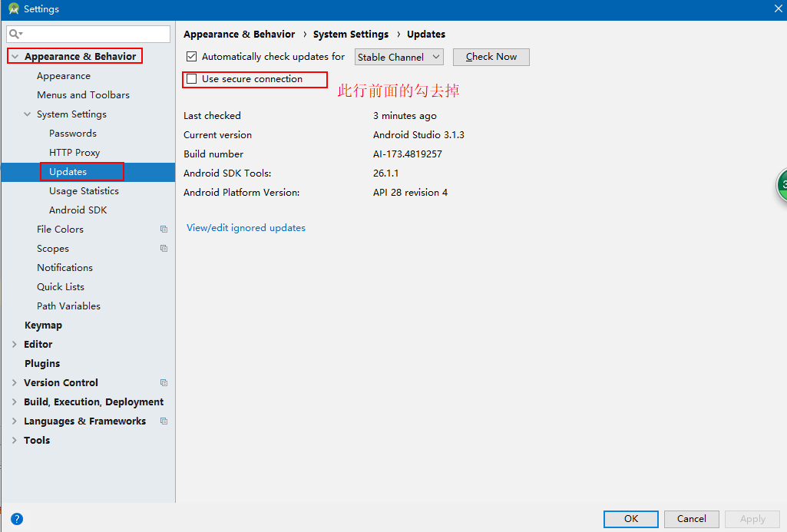Open Usage Statistics settings
This screenshot has width=787, height=532.
pos(84,190)
